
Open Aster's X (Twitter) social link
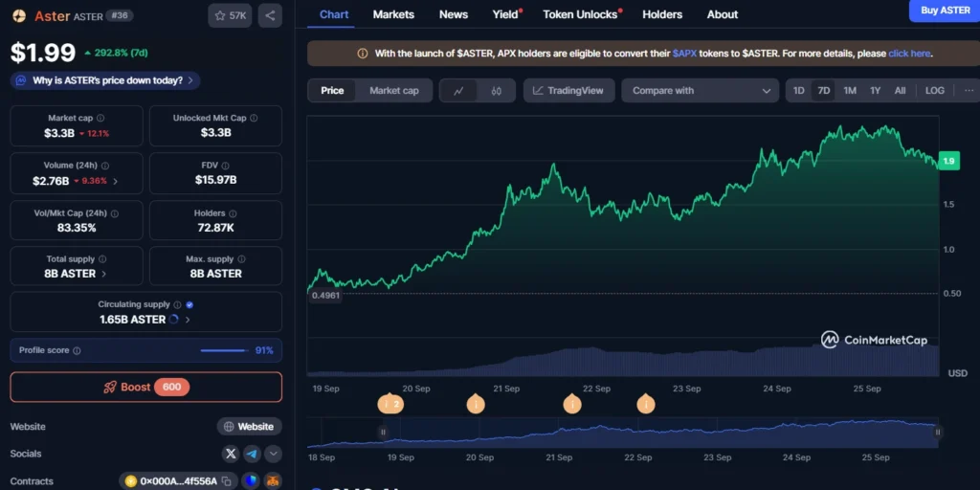tap(231, 454)
